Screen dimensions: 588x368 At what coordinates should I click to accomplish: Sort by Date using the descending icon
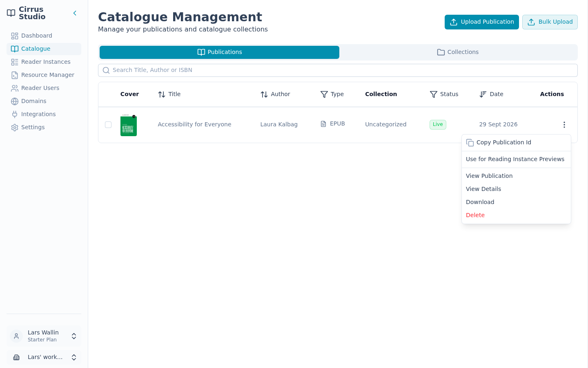click(483, 94)
